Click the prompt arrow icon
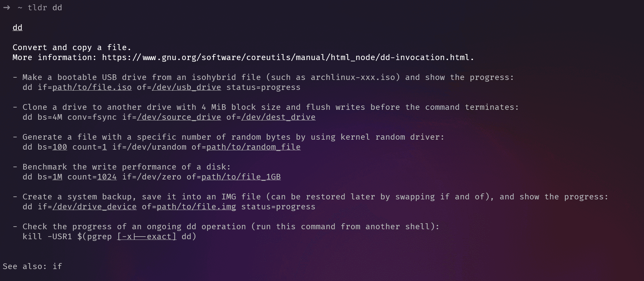This screenshot has height=281, width=644. 7,8
